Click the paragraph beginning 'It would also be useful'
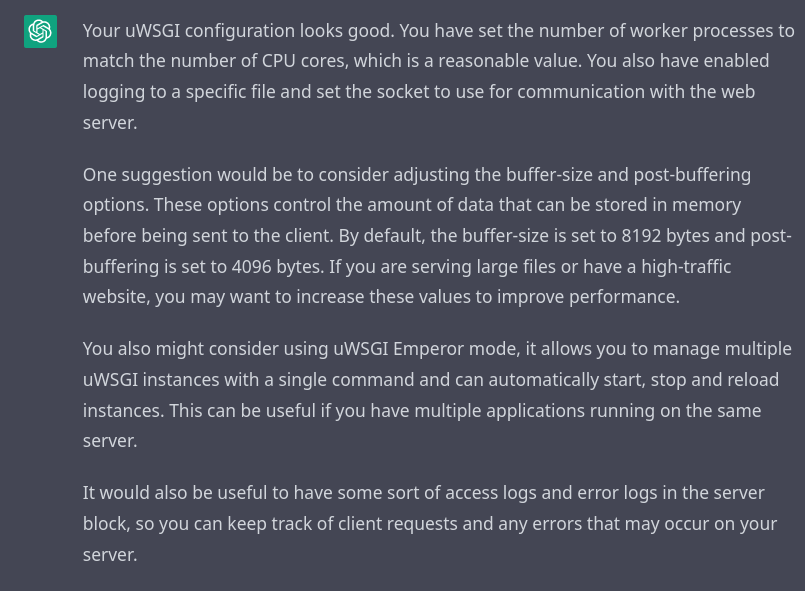 pos(430,524)
